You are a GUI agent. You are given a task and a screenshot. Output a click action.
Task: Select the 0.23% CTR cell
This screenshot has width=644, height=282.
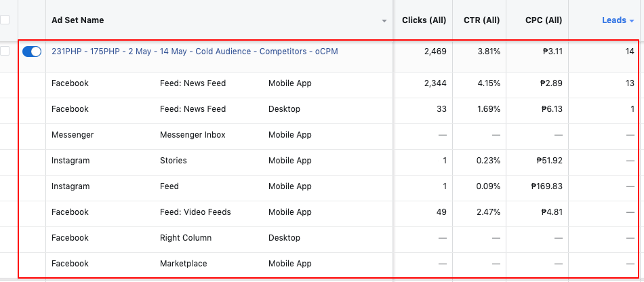coord(488,161)
